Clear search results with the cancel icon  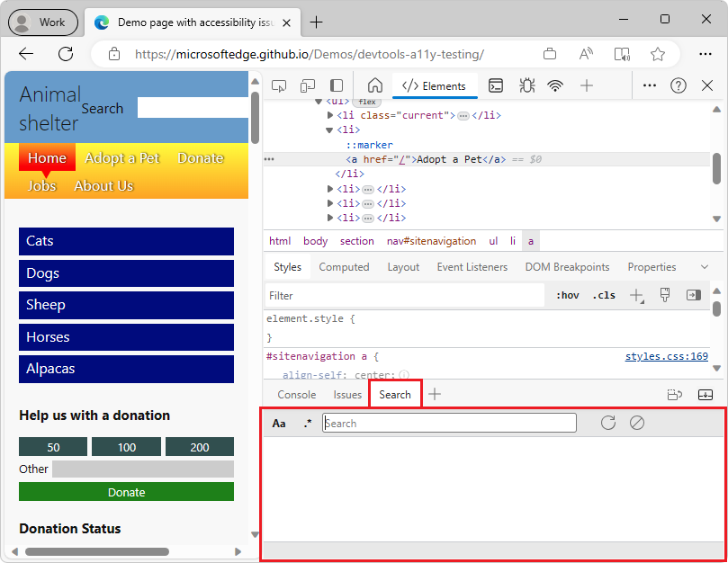638,423
